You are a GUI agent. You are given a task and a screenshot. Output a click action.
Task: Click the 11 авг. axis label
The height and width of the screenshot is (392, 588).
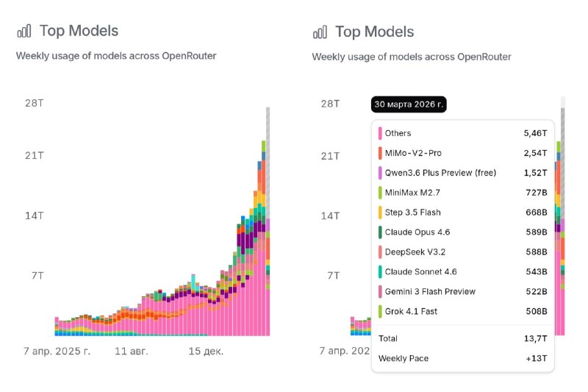tap(132, 352)
